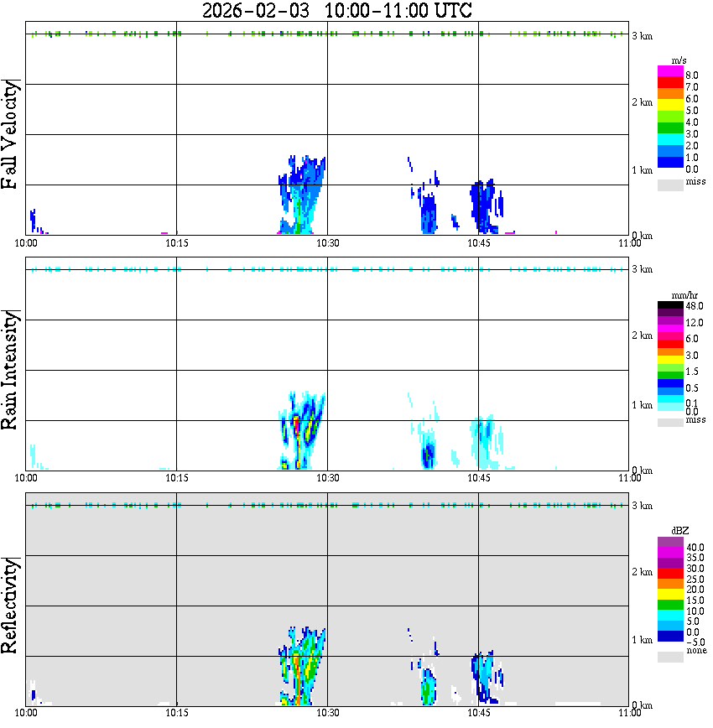Click the '-5.0' value in dBZ legend
The image size is (713, 728).
point(695,642)
